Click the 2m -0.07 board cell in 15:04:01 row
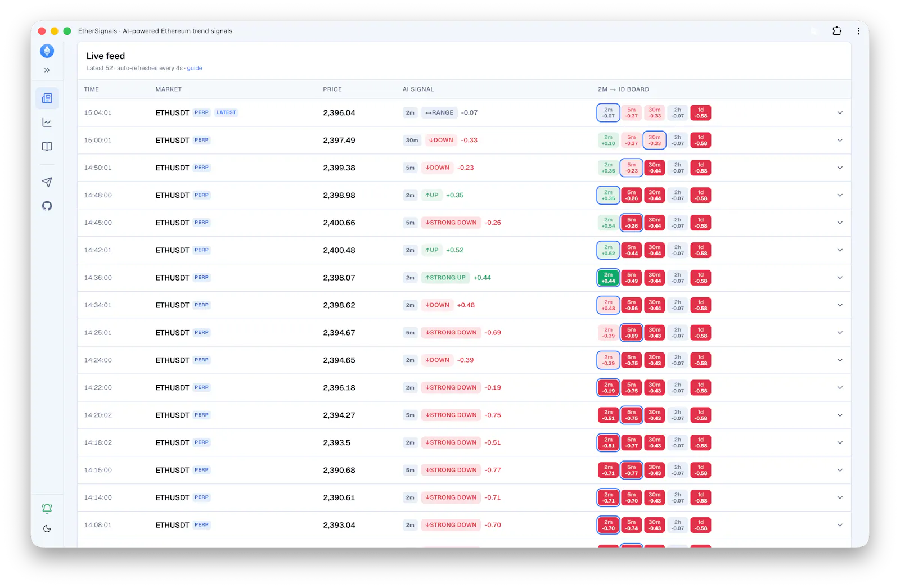900x588 pixels. point(609,113)
